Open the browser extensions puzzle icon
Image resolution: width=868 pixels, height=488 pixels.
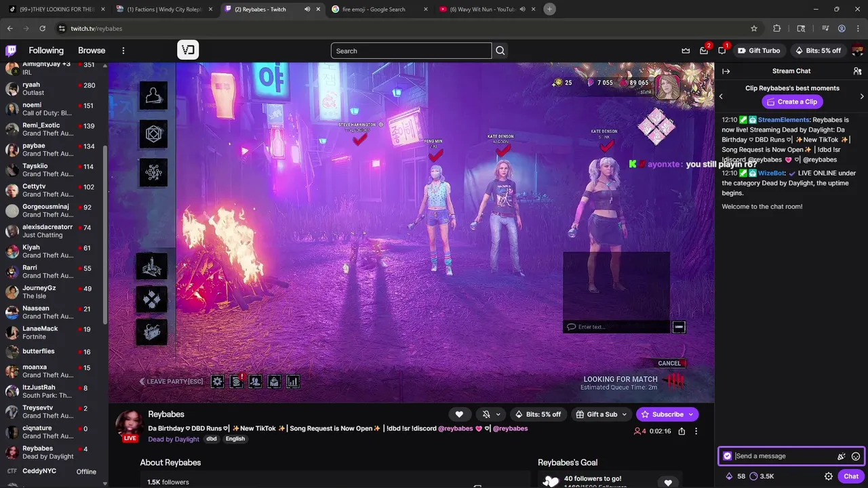tap(777, 28)
